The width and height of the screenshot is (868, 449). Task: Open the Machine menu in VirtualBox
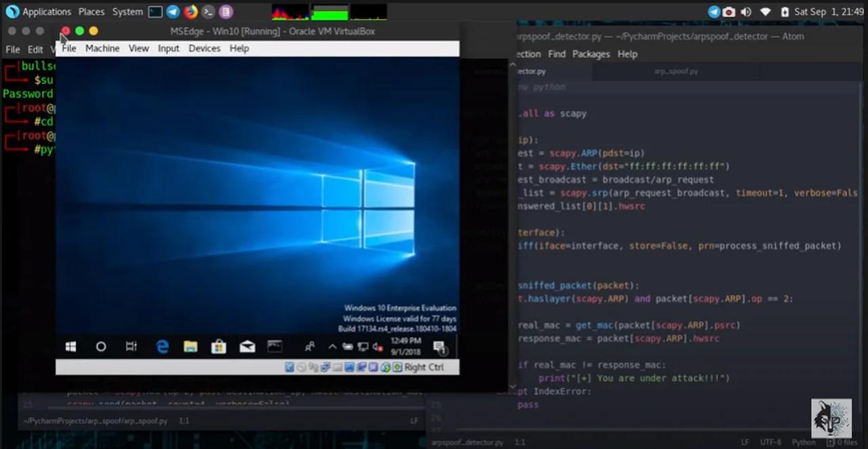[x=102, y=48]
